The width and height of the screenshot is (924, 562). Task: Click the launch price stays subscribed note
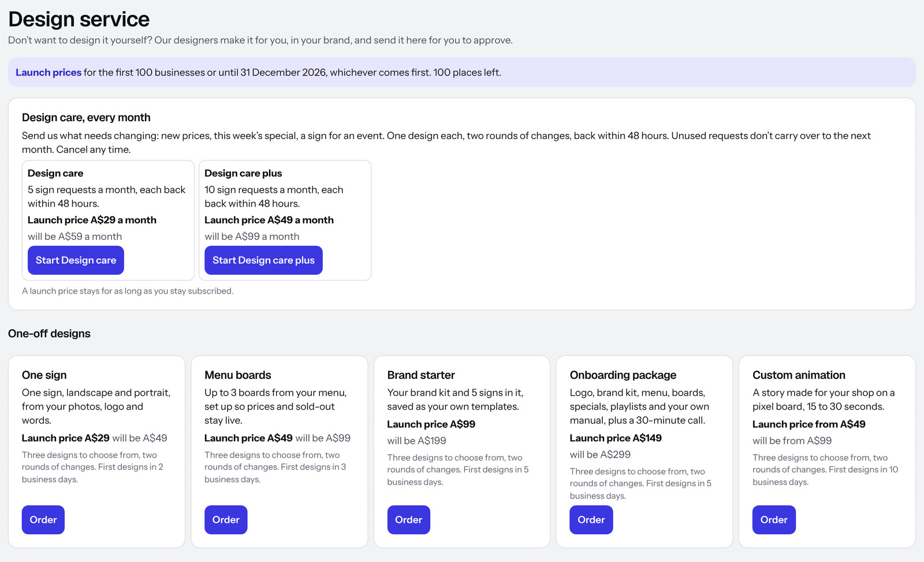pos(128,291)
